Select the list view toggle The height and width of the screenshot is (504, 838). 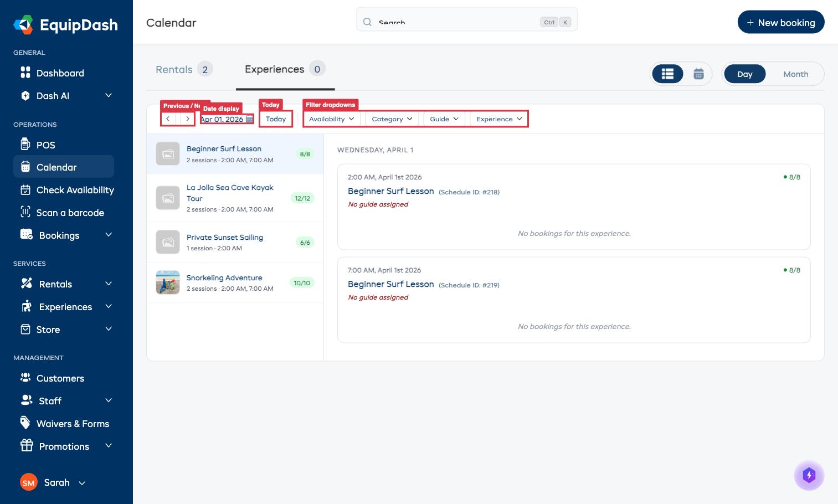click(x=667, y=73)
